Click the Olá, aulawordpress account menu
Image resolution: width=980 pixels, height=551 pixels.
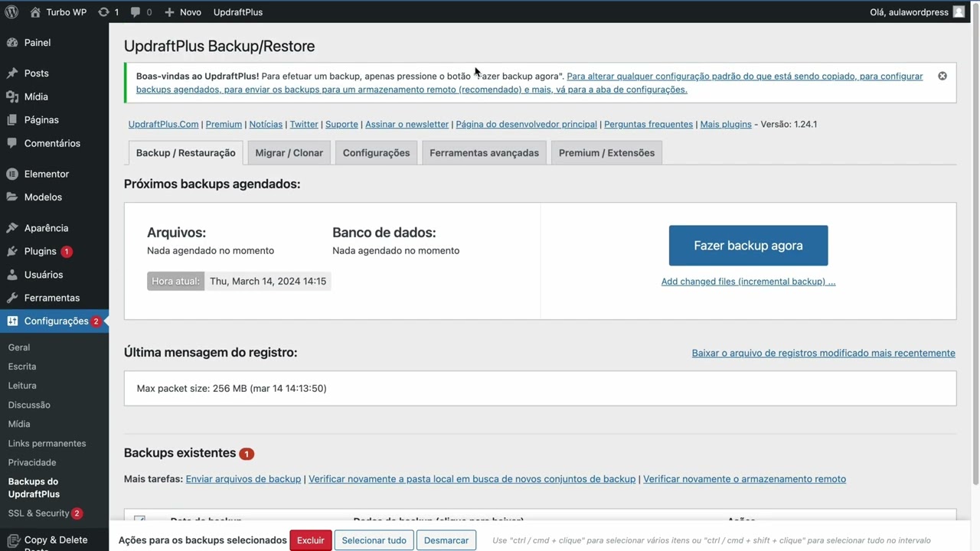coord(917,12)
